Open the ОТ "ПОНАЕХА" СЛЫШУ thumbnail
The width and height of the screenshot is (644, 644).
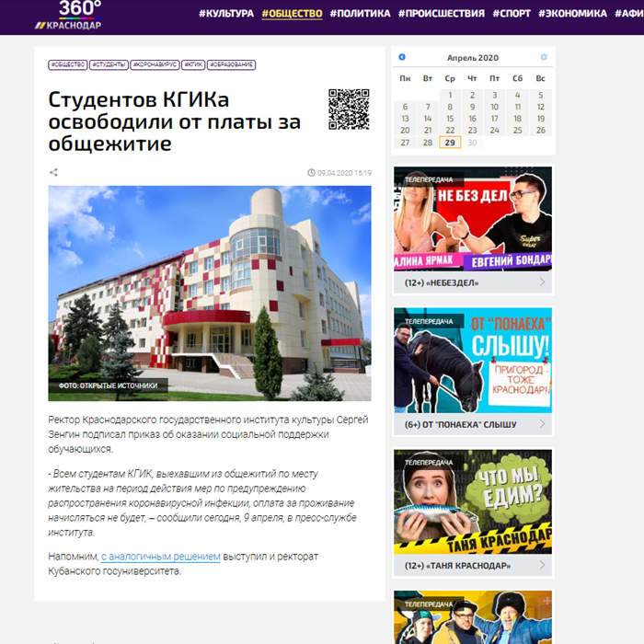(473, 361)
